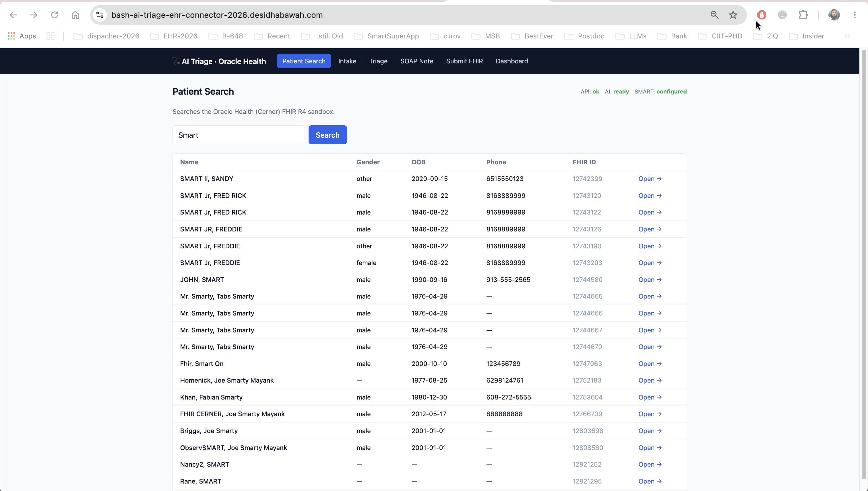Image resolution: width=868 pixels, height=491 pixels.
Task: Click the grey globe extension icon
Action: click(782, 15)
